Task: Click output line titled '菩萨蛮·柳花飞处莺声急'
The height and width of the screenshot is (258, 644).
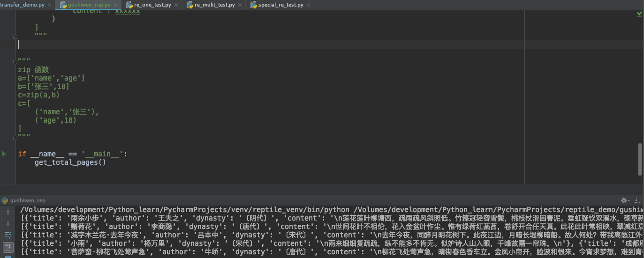Action: (332, 252)
